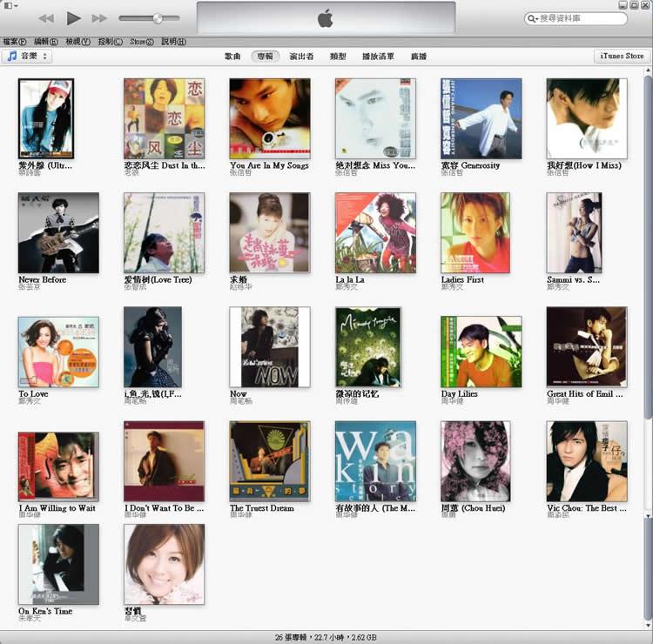This screenshot has width=653, height=644.
Task: Open the 檢視(V) menu
Action: 77,42
